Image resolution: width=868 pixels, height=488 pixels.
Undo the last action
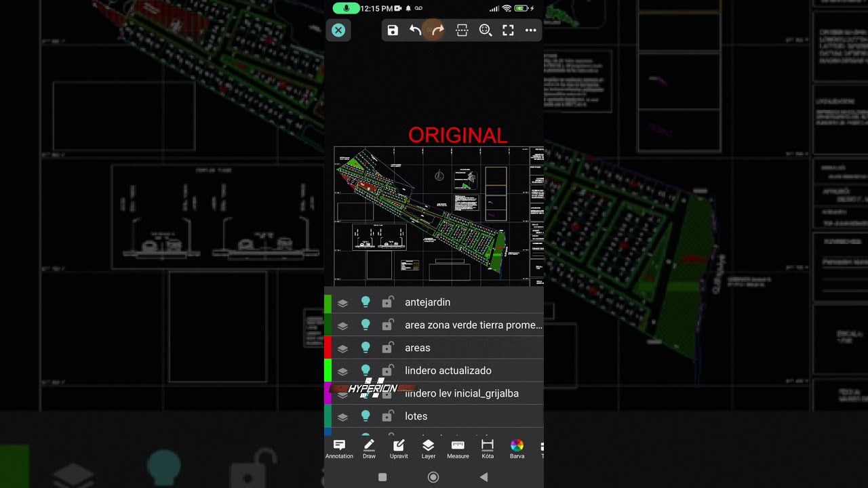coord(415,30)
